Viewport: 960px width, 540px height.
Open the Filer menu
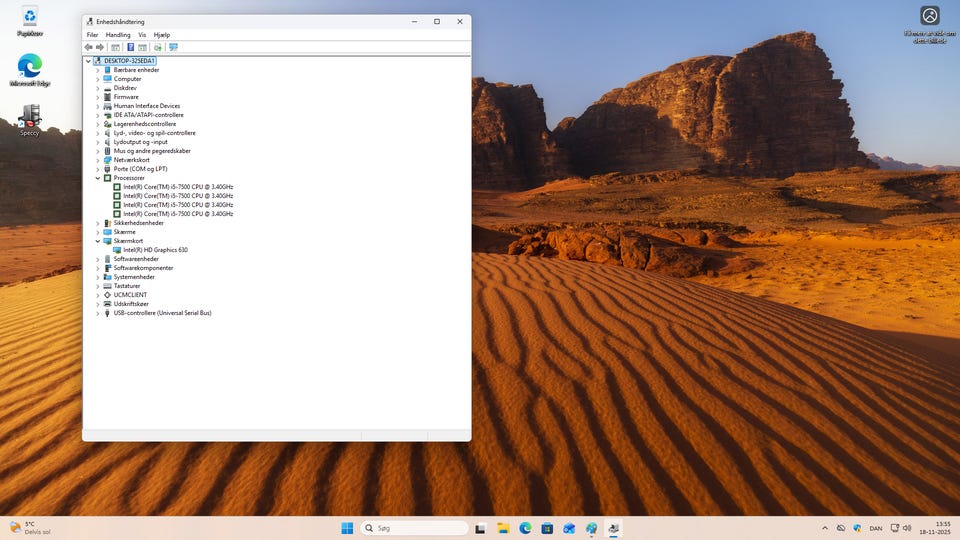92,35
